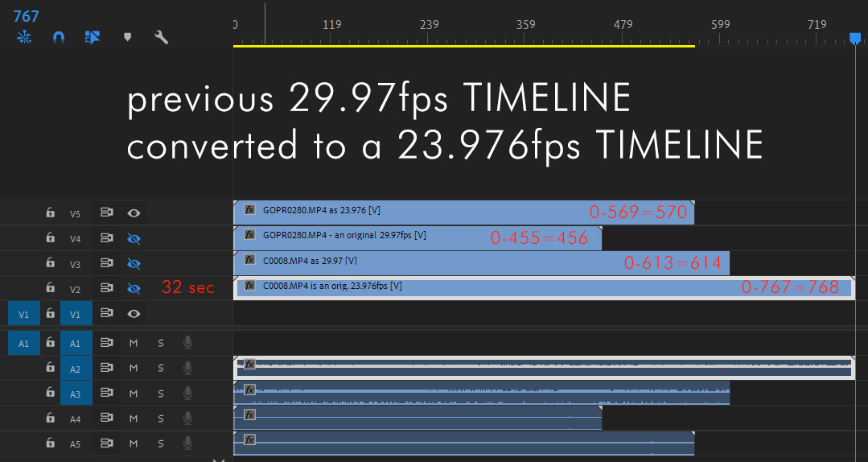
Task: Click the blue playhead marker on ruler
Action: click(855, 38)
